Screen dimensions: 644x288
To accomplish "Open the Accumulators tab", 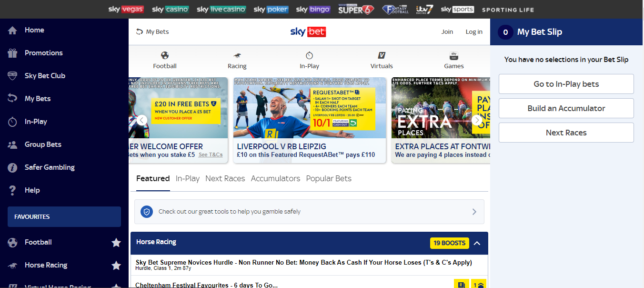I will (x=276, y=179).
